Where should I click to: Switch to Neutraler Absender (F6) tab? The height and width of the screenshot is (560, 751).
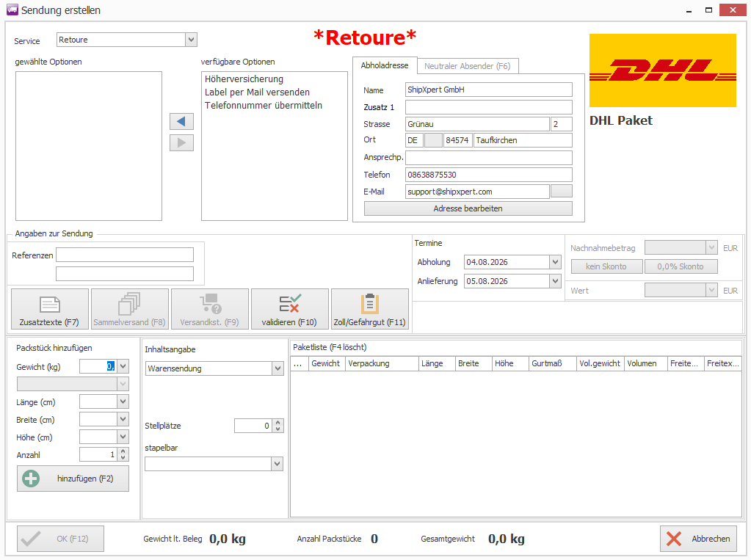pyautogui.click(x=468, y=66)
